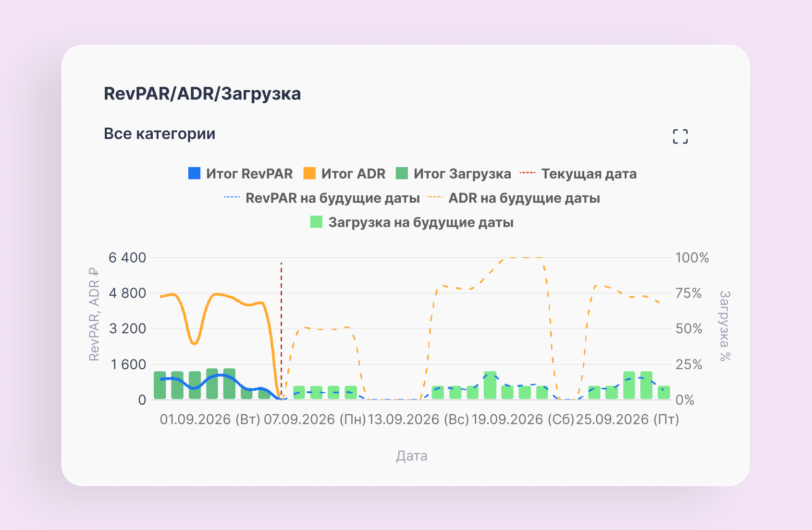
Task: Click the 75% right axis value
Action: pyautogui.click(x=689, y=293)
